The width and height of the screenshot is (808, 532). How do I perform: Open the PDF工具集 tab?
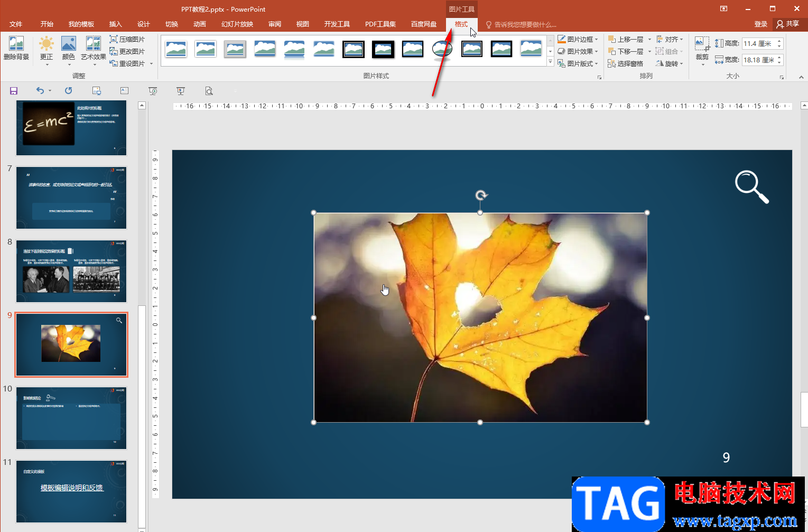click(380, 24)
